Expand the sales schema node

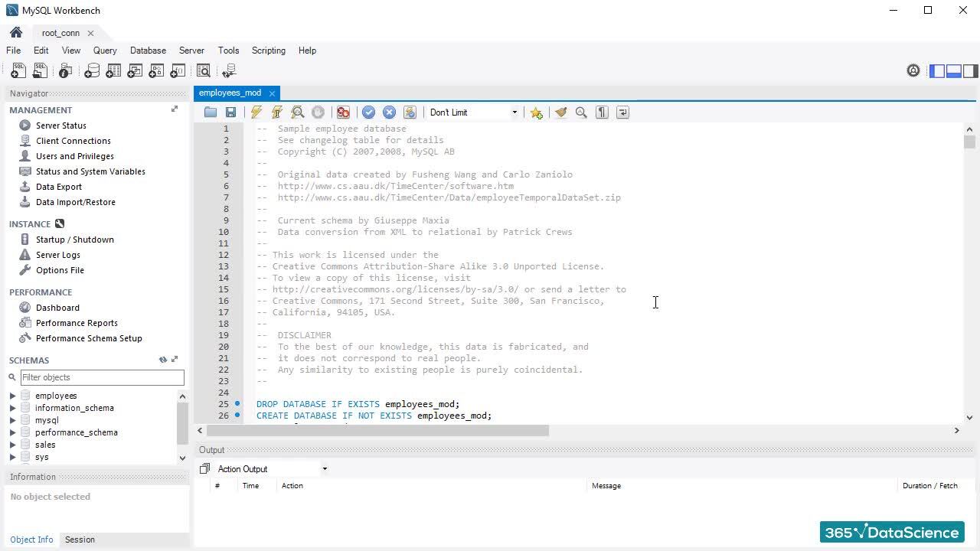pyautogui.click(x=13, y=445)
